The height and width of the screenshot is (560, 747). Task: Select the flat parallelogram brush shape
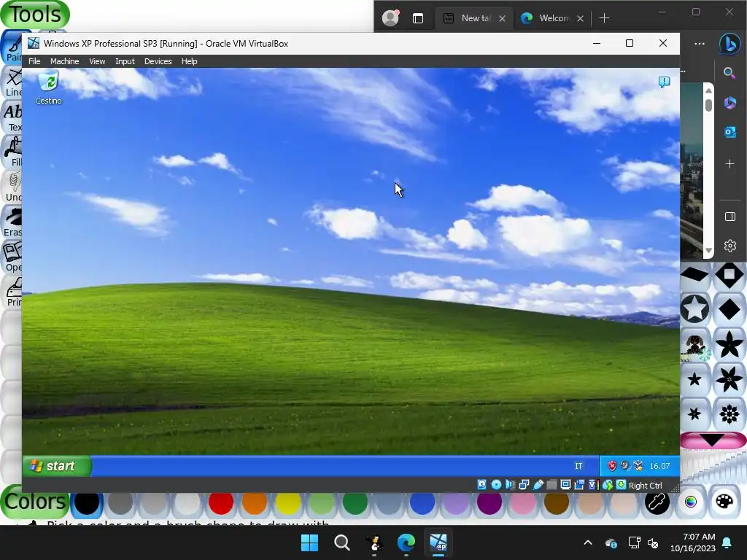pos(694,275)
